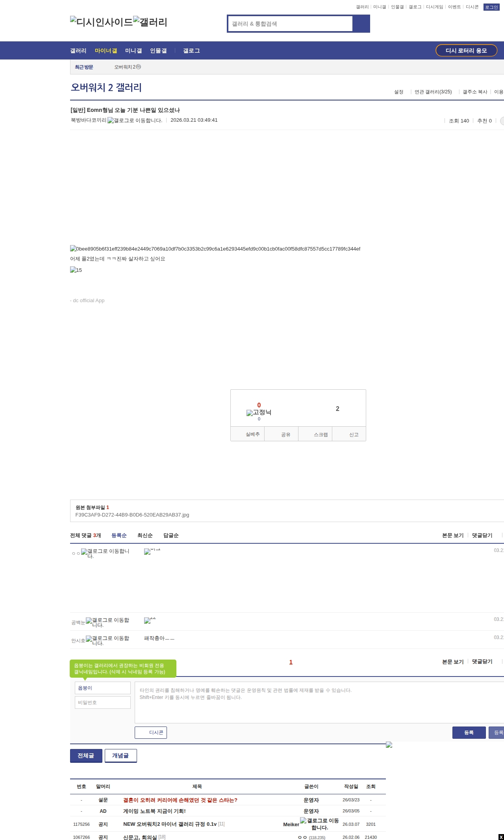Viewport: 504px width, 840px height.
Task: Open 이벤트 in the top utility links
Action: [x=454, y=7]
